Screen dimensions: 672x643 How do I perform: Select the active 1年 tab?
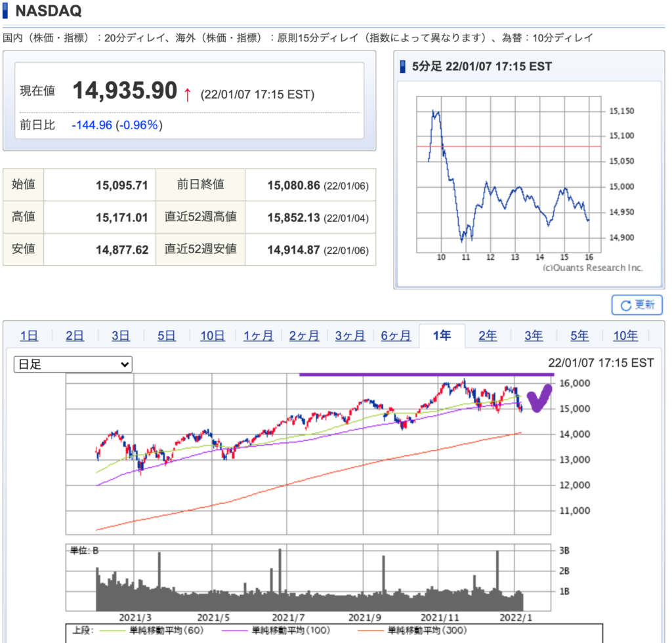click(442, 335)
